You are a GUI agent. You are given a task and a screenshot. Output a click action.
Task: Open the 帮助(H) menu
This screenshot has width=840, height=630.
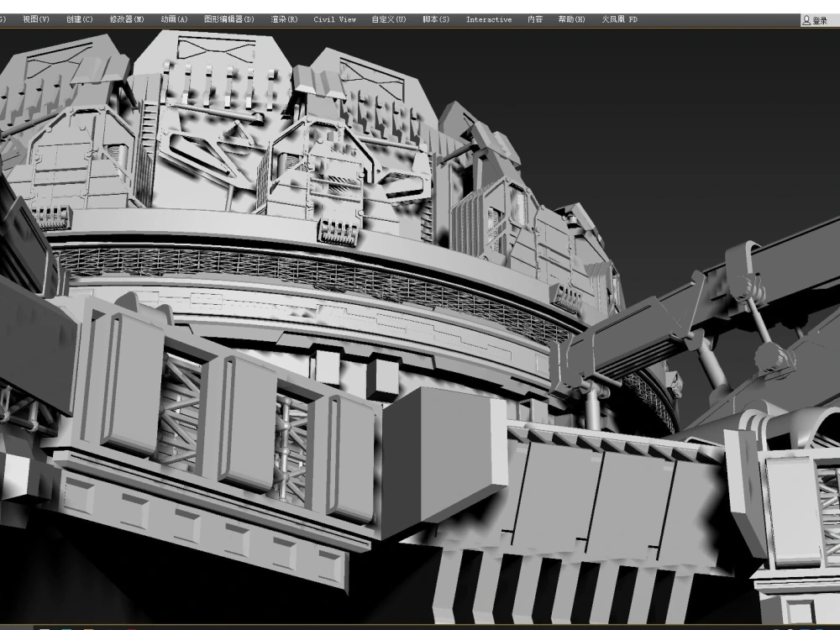tap(571, 19)
